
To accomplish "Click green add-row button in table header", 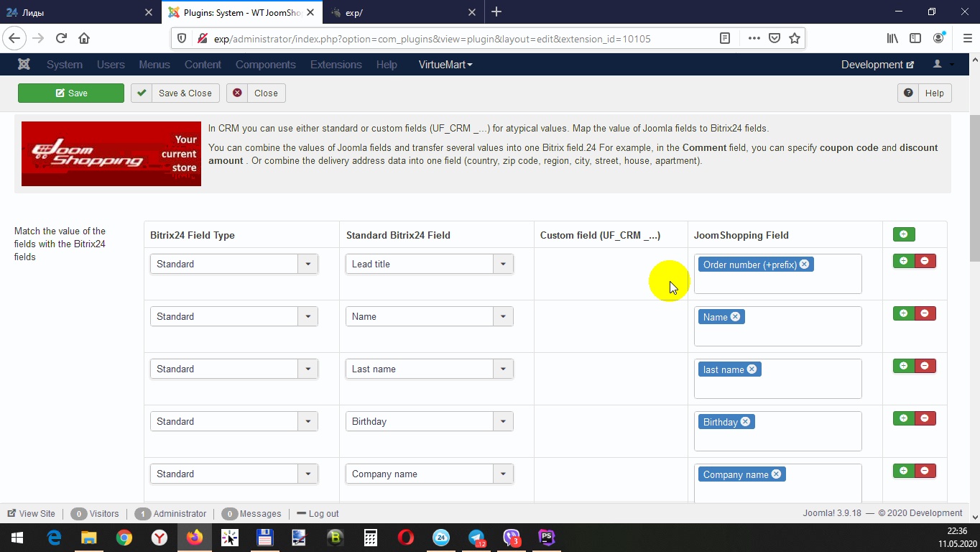I will point(903,234).
